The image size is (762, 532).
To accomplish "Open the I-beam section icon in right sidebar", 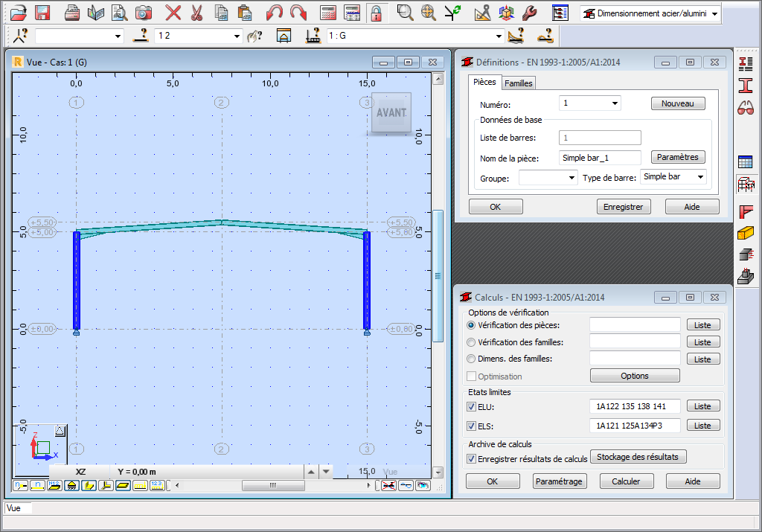I will click(746, 86).
